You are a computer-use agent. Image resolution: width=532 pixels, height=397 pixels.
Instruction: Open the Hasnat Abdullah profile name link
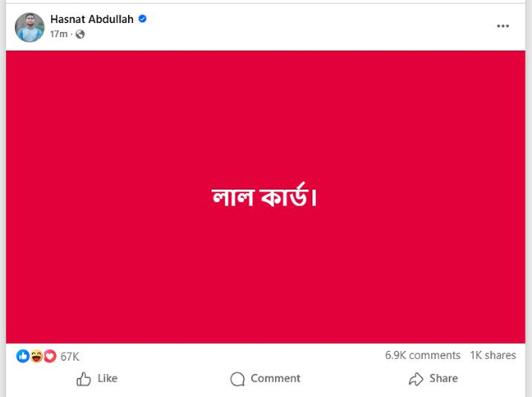click(x=92, y=19)
